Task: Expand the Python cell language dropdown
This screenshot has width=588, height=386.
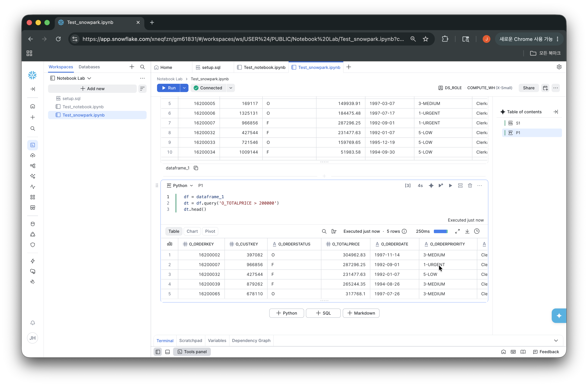Action: click(x=180, y=186)
